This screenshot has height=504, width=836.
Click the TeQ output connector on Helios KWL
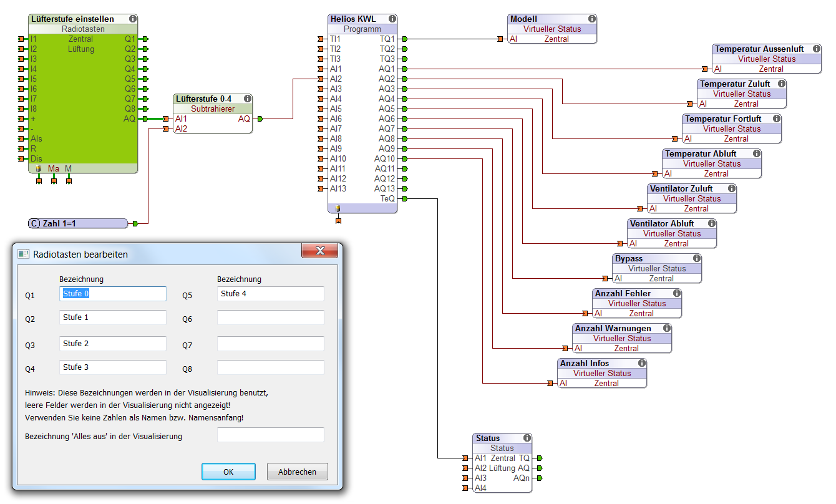click(405, 199)
